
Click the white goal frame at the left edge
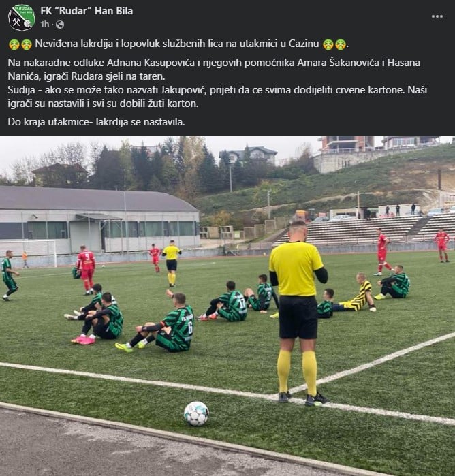(29, 253)
